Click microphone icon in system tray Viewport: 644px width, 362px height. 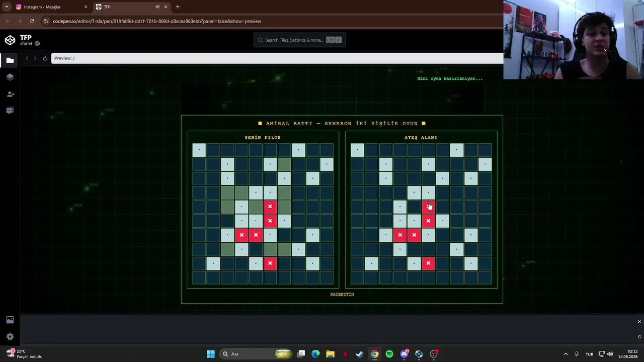coord(577,354)
